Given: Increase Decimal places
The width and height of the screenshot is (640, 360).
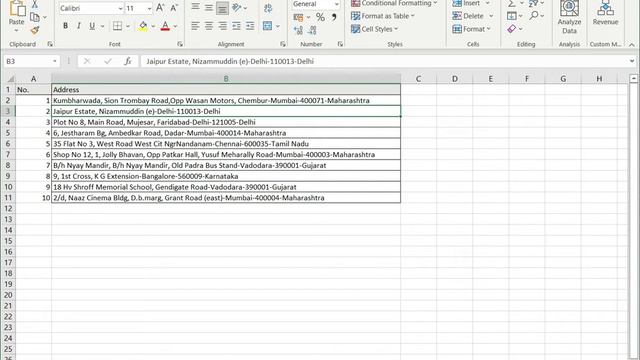Looking at the screenshot, I should (298, 30).
